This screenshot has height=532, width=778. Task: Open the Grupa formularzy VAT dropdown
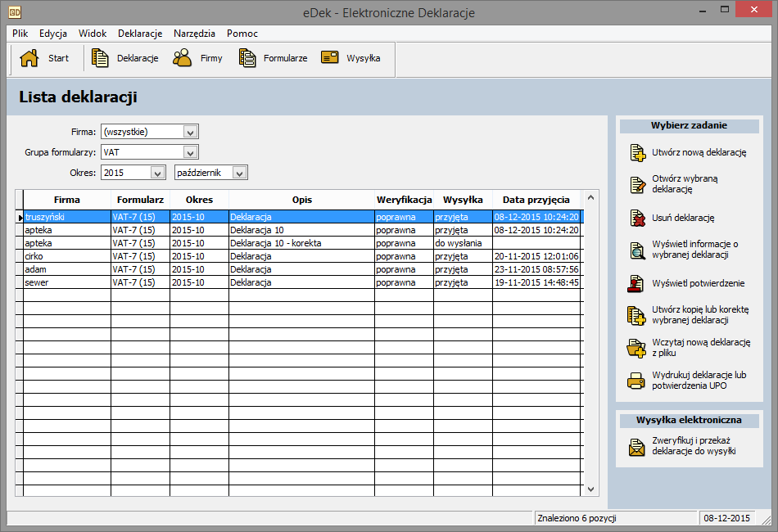pos(190,152)
